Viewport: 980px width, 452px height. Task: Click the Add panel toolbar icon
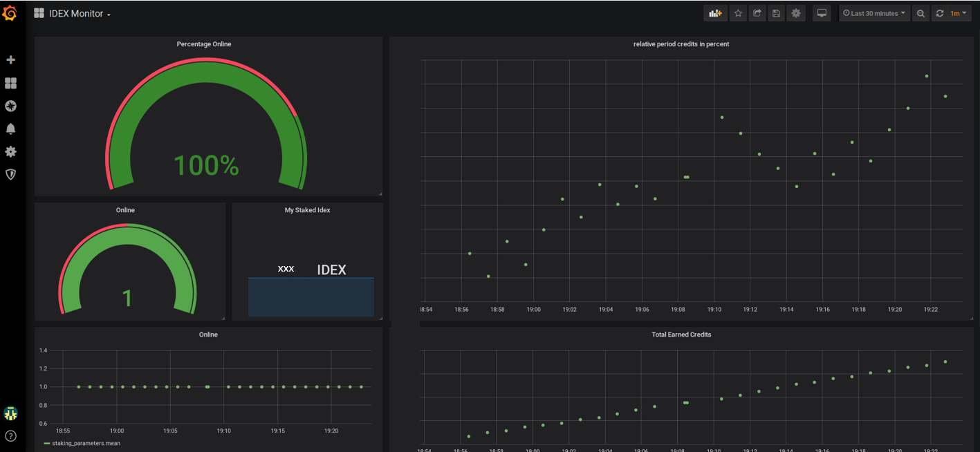click(x=715, y=13)
